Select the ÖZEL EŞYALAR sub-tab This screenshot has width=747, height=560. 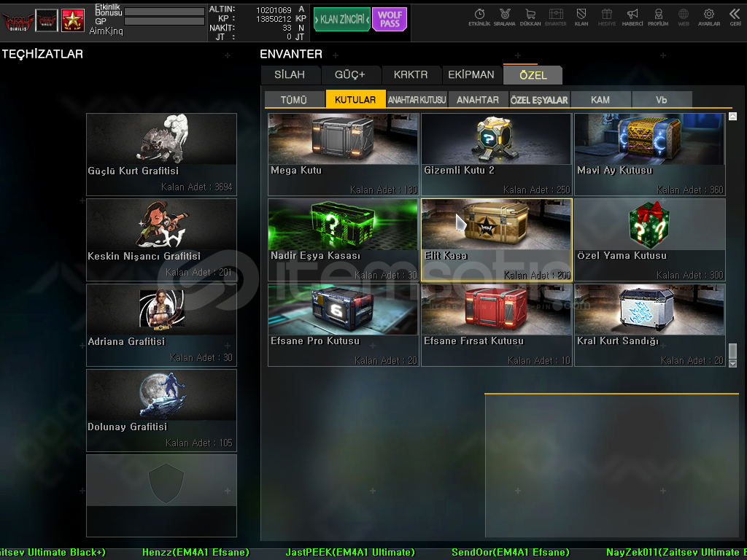(539, 99)
